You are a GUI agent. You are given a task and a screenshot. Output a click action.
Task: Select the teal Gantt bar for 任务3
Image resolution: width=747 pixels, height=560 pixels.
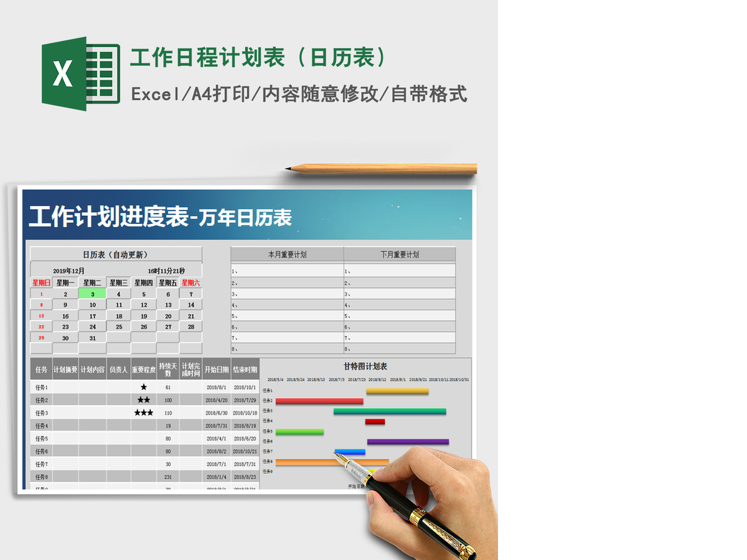pos(390,411)
